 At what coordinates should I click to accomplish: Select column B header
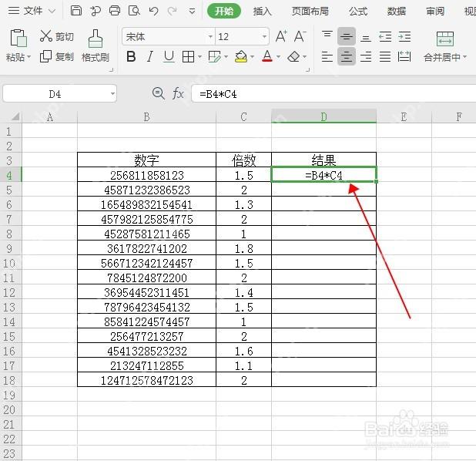pyautogui.click(x=146, y=116)
